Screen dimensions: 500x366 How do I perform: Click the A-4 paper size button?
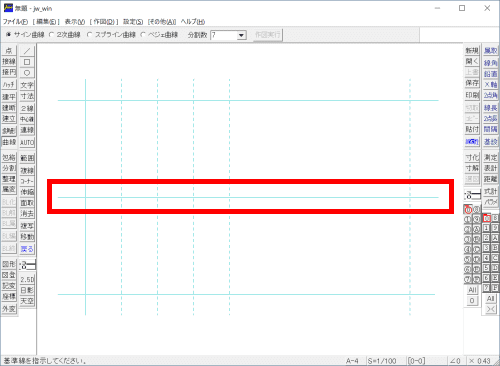[x=352, y=361]
